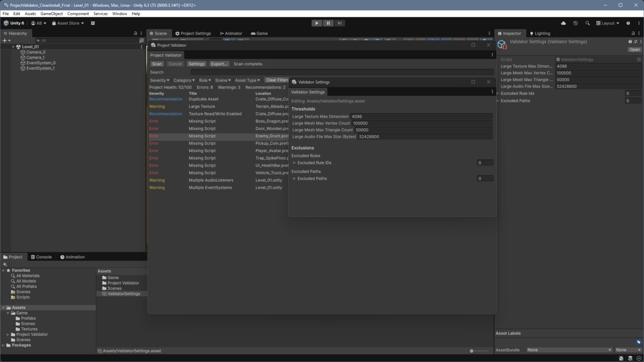The height and width of the screenshot is (362, 644).
Task: Start Play mode
Action: tap(317, 23)
